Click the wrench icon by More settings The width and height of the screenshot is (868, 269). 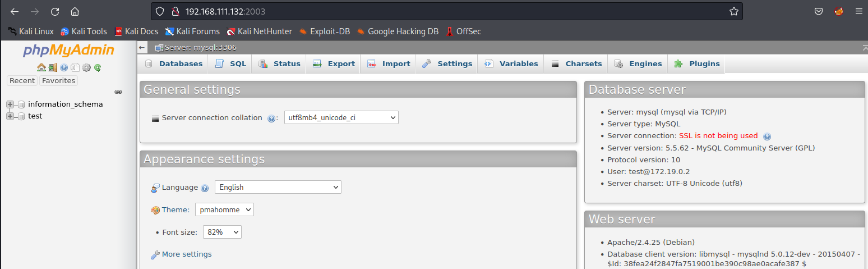pyautogui.click(x=155, y=254)
